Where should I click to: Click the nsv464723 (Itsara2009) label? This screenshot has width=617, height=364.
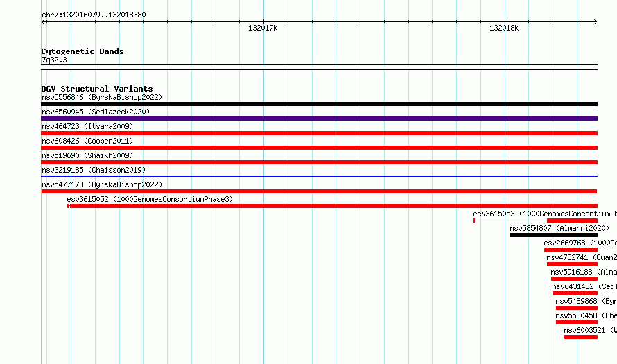coord(87,126)
